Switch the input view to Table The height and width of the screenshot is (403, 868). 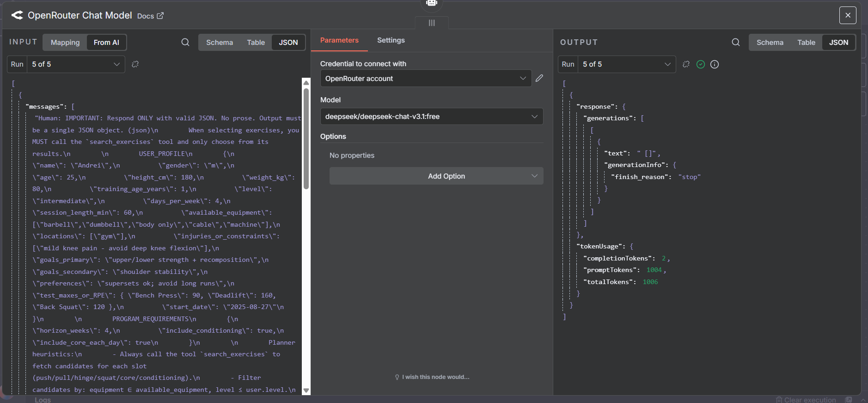point(256,42)
